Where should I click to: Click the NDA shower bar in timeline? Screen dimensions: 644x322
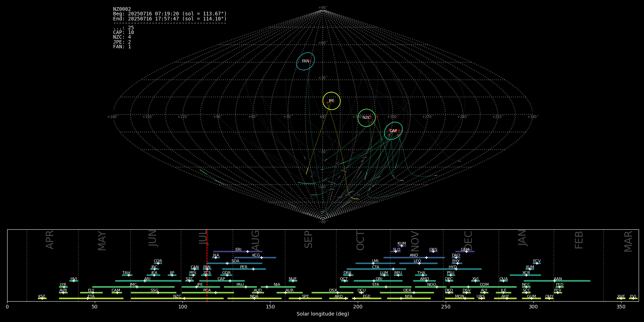pos(254,298)
